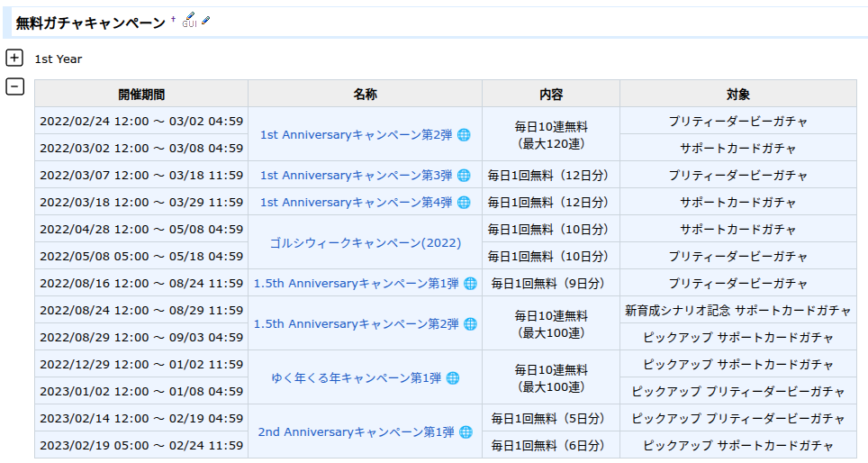This screenshot has width=868, height=463.
Task: Click ピックアップ サポートカードガチャ in the 2023/02/19 row
Action: (738, 445)
